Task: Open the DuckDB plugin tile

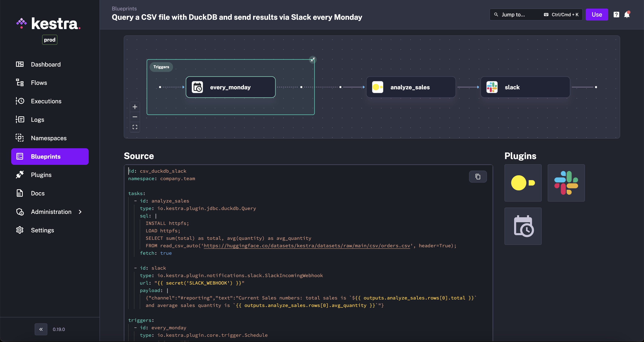Action: coord(523,183)
